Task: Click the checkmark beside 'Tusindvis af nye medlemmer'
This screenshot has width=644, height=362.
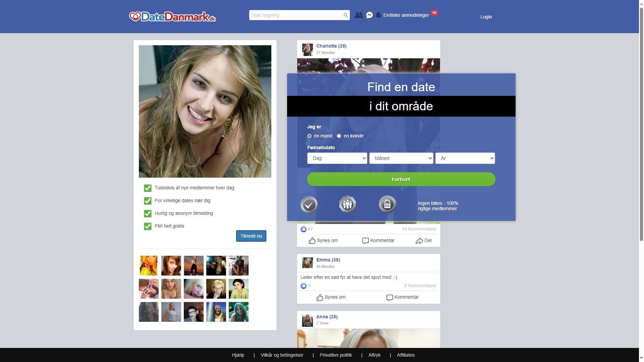Action: pos(148,188)
